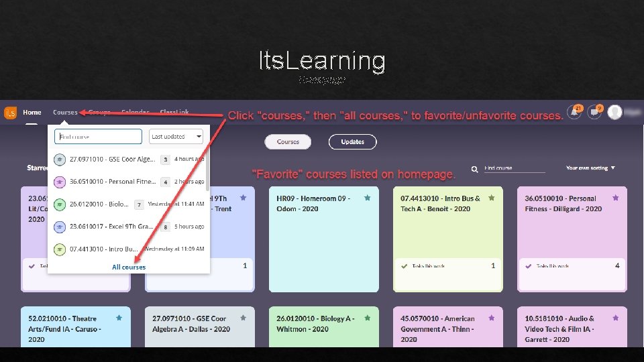Toggle the star on Biology A - Whitmon card
644x362 pixels.
click(x=367, y=318)
